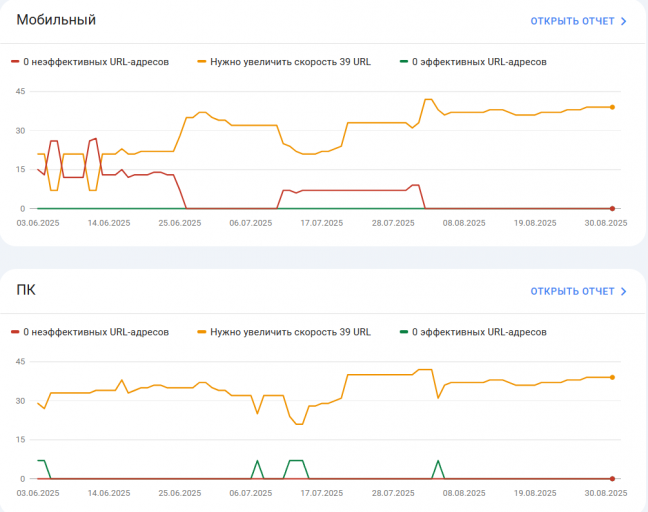Select '0 эффективных URL-адресов' in ПК legend
The height and width of the screenshot is (512, 648).
point(479,332)
